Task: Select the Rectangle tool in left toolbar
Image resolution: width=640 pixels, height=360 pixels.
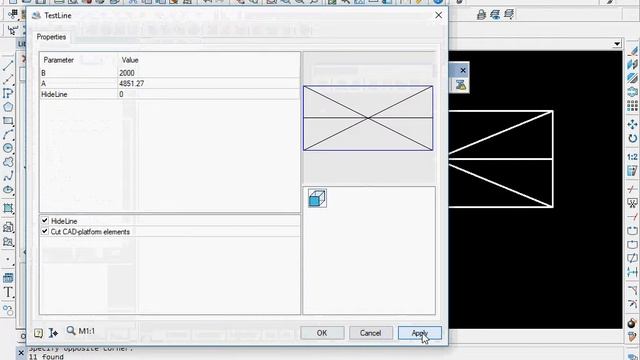Action: tap(8, 121)
